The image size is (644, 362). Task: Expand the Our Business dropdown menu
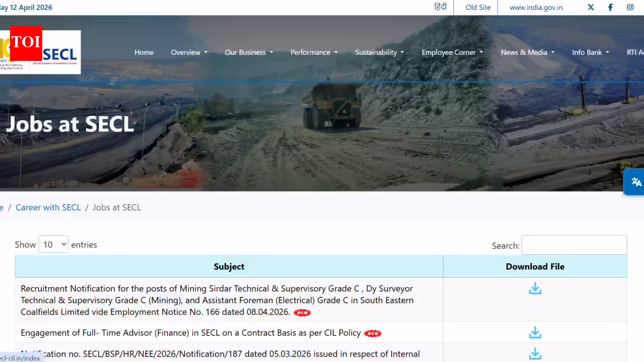[x=249, y=52]
